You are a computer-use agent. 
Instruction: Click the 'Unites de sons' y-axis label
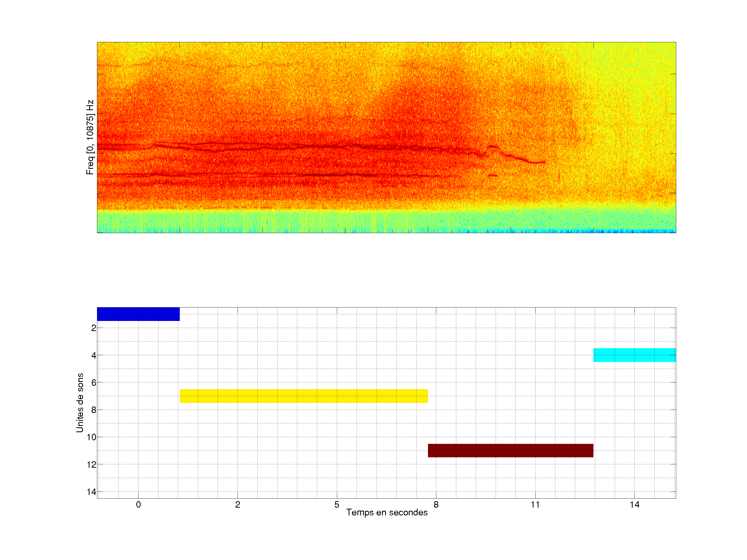(x=80, y=403)
